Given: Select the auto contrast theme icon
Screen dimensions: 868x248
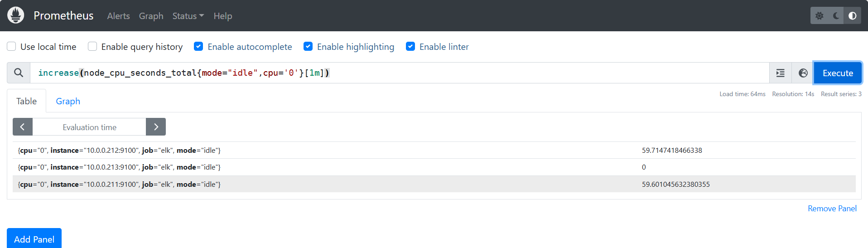Looking at the screenshot, I should [852, 16].
